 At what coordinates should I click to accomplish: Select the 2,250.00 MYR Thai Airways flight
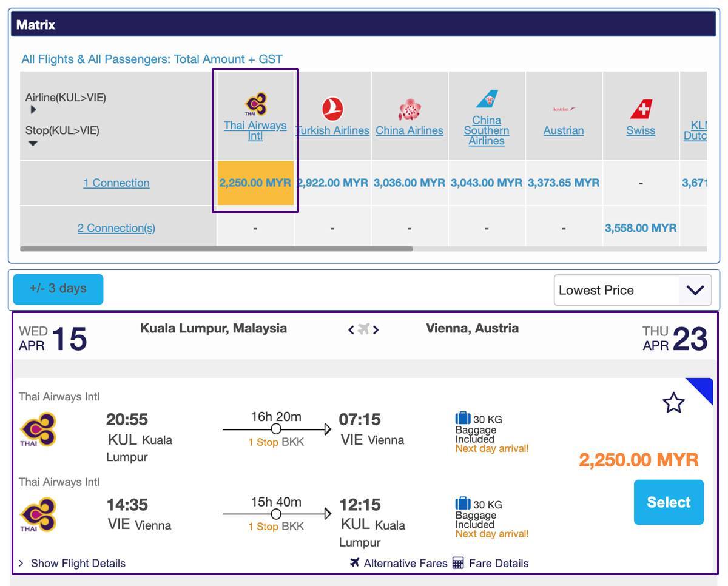(x=669, y=502)
